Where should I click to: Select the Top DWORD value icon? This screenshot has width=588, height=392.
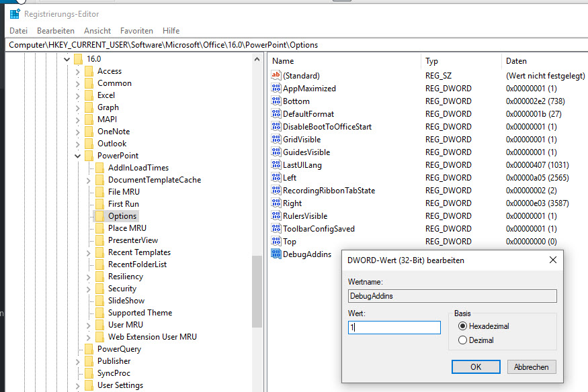[276, 241]
